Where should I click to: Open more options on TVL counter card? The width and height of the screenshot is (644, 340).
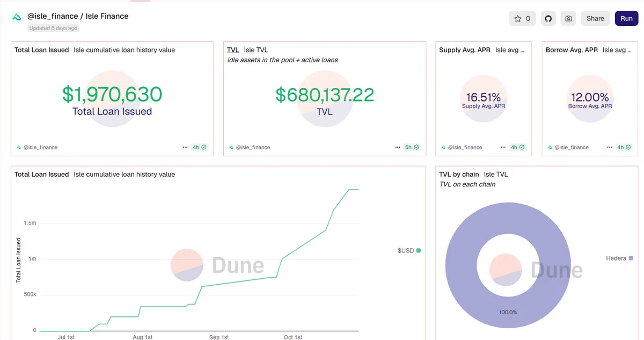(x=398, y=147)
